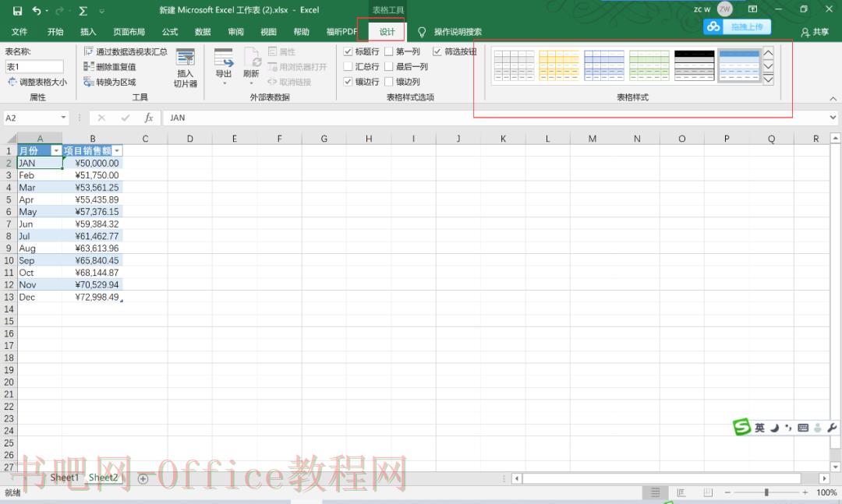This screenshot has width=842, height=504.
Task: Click the formula bar containing JAN
Action: click(x=497, y=118)
